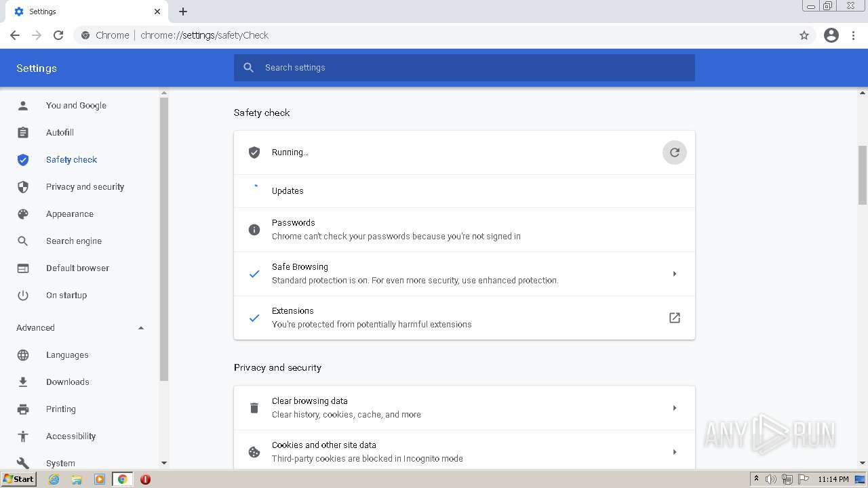Image resolution: width=868 pixels, height=488 pixels.
Task: Click in the Search settings field
Action: click(465, 68)
